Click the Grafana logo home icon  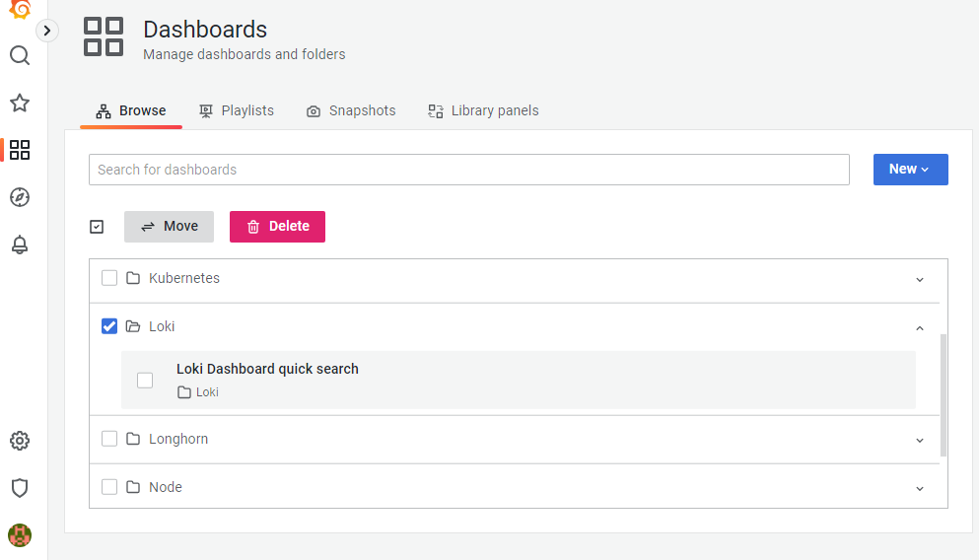pyautogui.click(x=20, y=8)
